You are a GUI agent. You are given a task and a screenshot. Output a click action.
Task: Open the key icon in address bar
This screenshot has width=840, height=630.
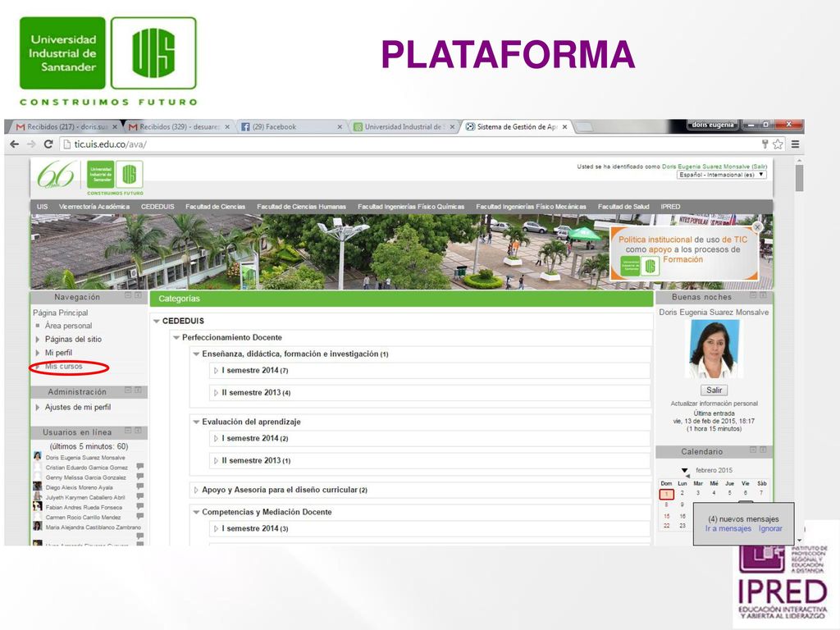[765, 144]
